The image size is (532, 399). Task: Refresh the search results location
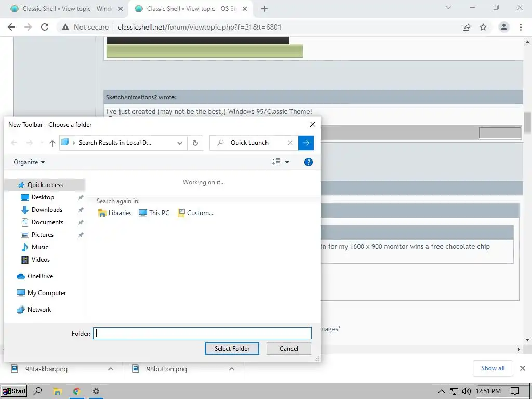tap(195, 143)
